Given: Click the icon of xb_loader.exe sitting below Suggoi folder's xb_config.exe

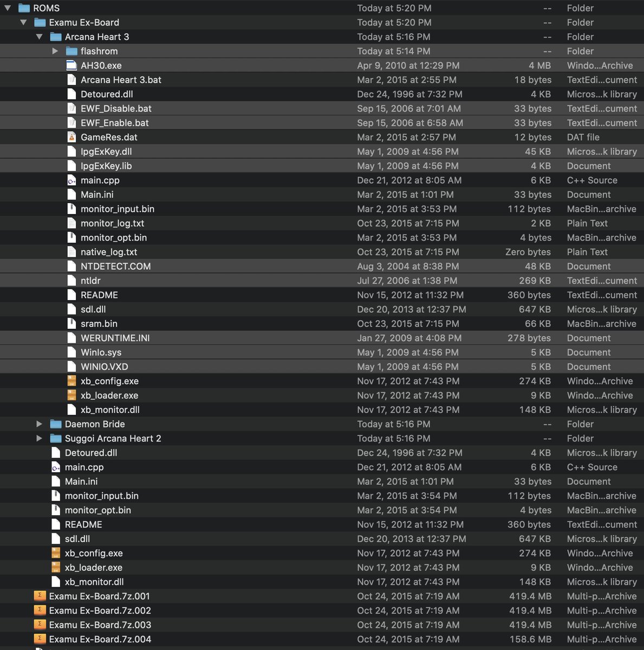Looking at the screenshot, I should (x=56, y=568).
